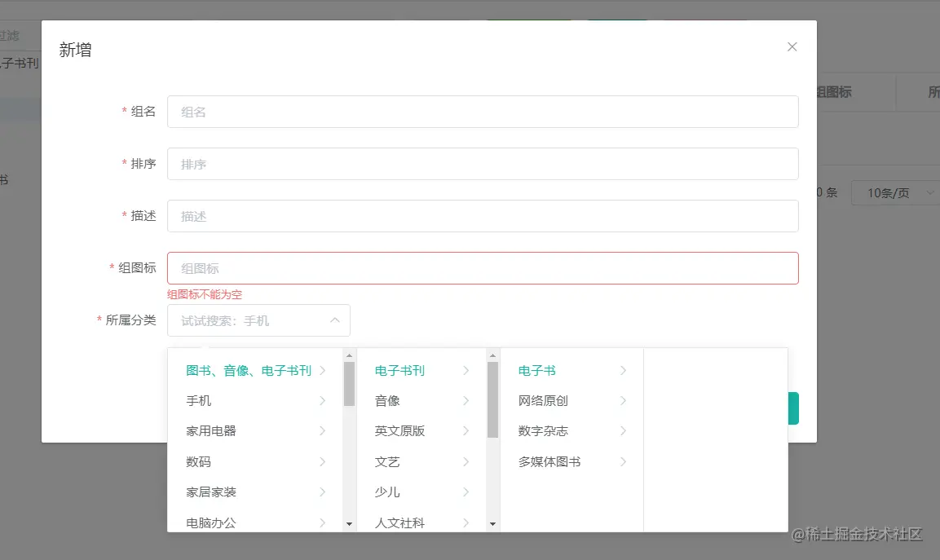Expand chevron next to 家用电器

click(x=323, y=430)
